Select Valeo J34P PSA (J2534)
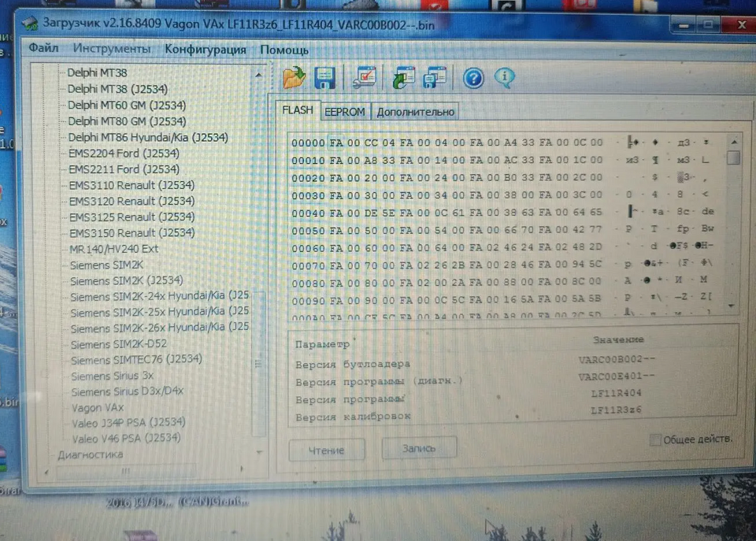 tap(128, 423)
